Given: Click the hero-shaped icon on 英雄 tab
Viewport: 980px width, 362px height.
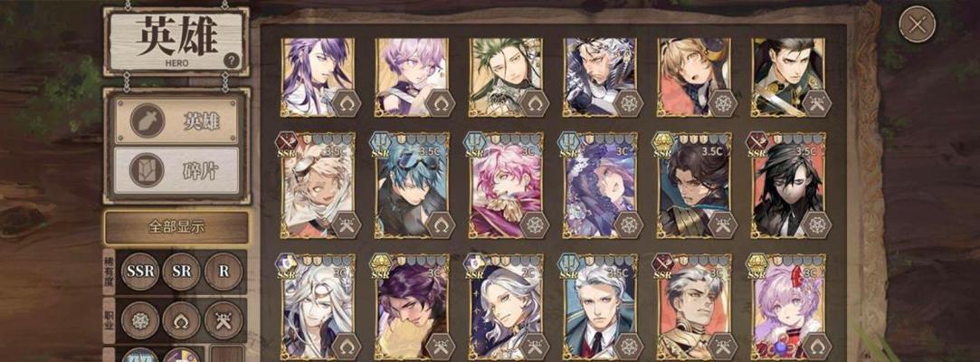Looking at the screenshot, I should [147, 120].
